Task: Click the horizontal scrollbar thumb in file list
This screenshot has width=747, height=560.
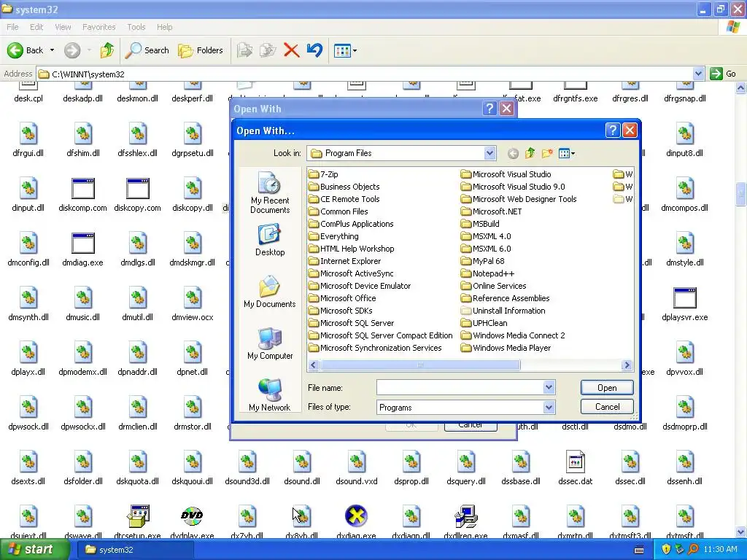Action: pos(419,365)
